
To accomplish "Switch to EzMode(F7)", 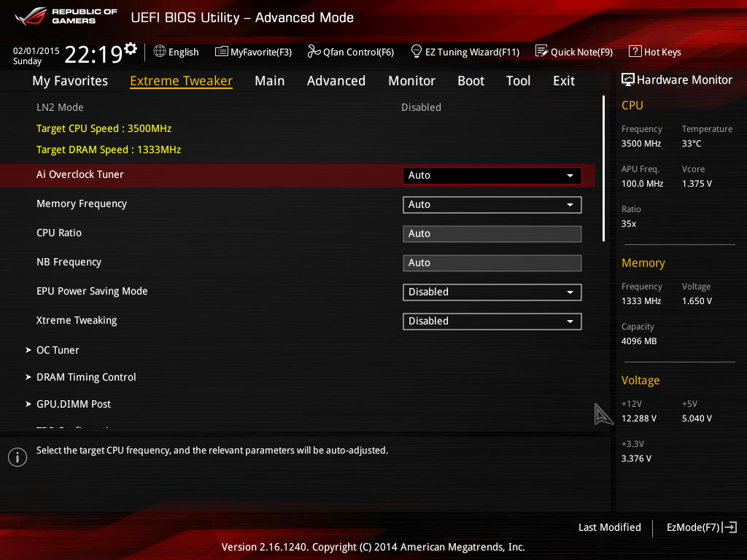I will click(702, 527).
